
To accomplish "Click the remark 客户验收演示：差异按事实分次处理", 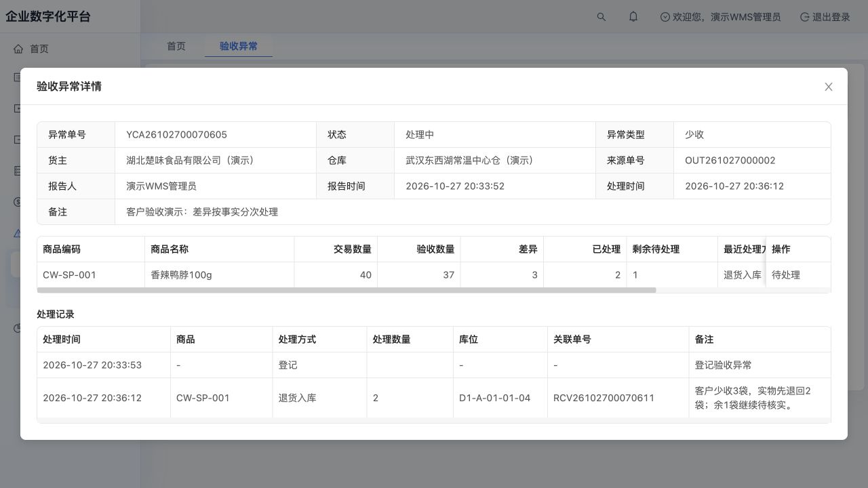I will 202,212.
